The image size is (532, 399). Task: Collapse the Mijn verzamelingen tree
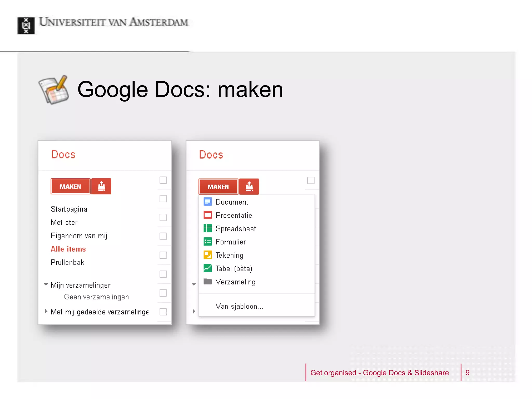pyautogui.click(x=46, y=284)
